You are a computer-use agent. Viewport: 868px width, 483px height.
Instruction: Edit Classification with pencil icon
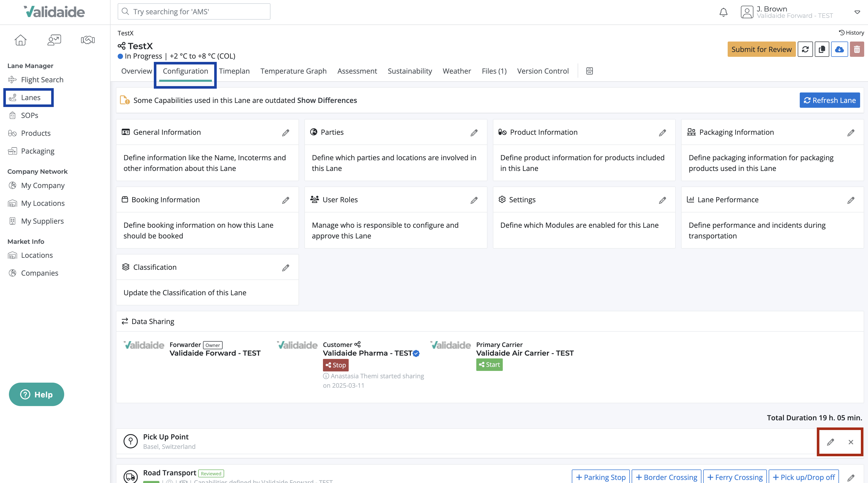click(x=286, y=268)
